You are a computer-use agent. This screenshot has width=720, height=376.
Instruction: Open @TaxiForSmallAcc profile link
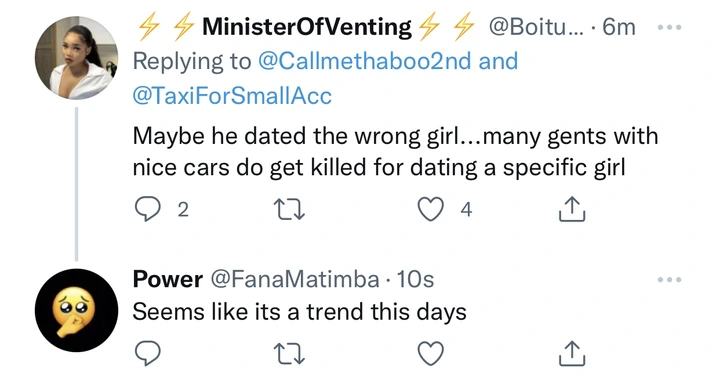coord(232,96)
